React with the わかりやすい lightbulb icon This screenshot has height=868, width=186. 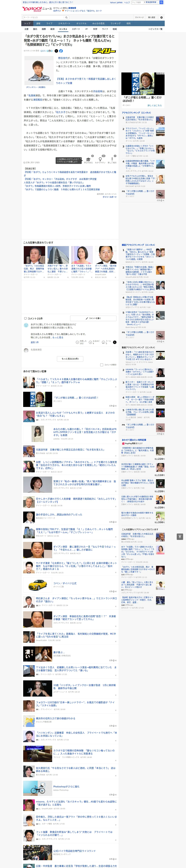(100, 159)
